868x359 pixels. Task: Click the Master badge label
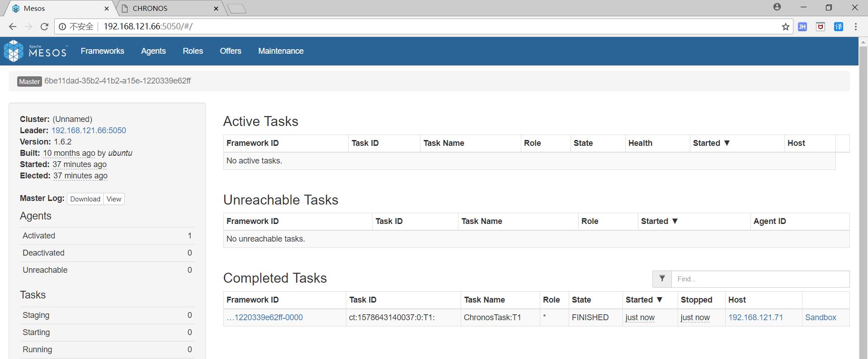29,81
